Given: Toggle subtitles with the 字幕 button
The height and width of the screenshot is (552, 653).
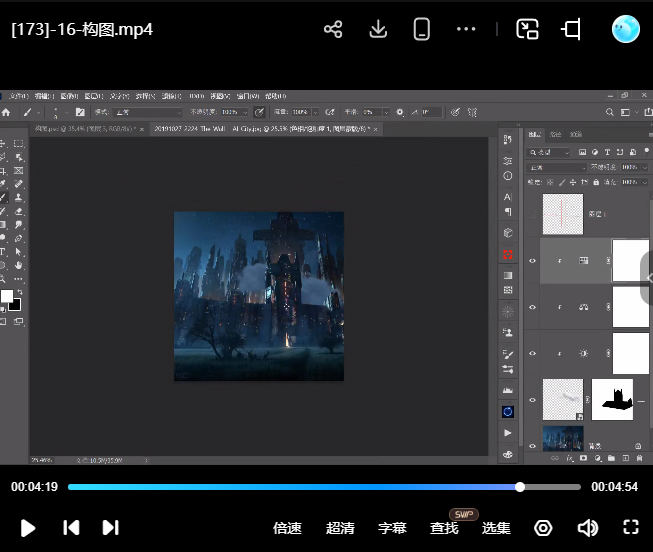Looking at the screenshot, I should [x=392, y=528].
